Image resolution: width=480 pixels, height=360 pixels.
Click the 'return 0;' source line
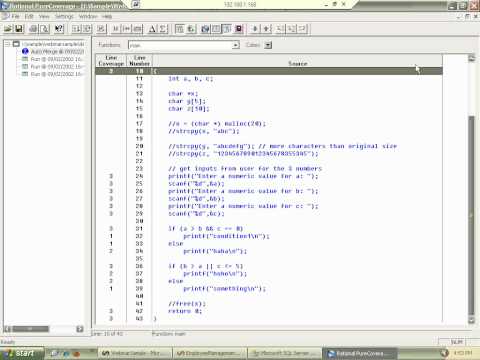point(185,311)
